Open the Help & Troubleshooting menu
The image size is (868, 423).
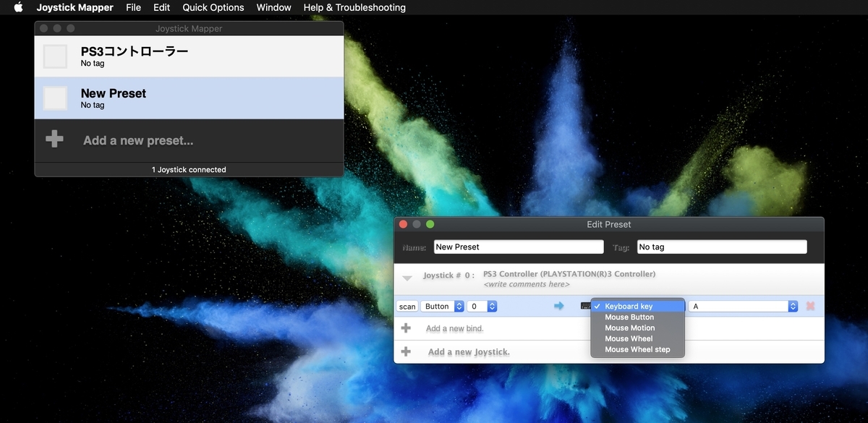point(354,7)
